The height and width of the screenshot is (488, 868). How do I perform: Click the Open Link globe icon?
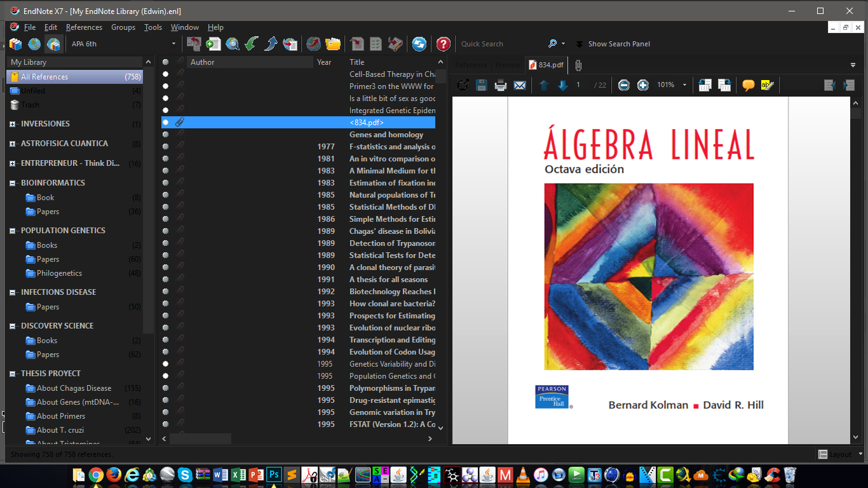tap(313, 44)
